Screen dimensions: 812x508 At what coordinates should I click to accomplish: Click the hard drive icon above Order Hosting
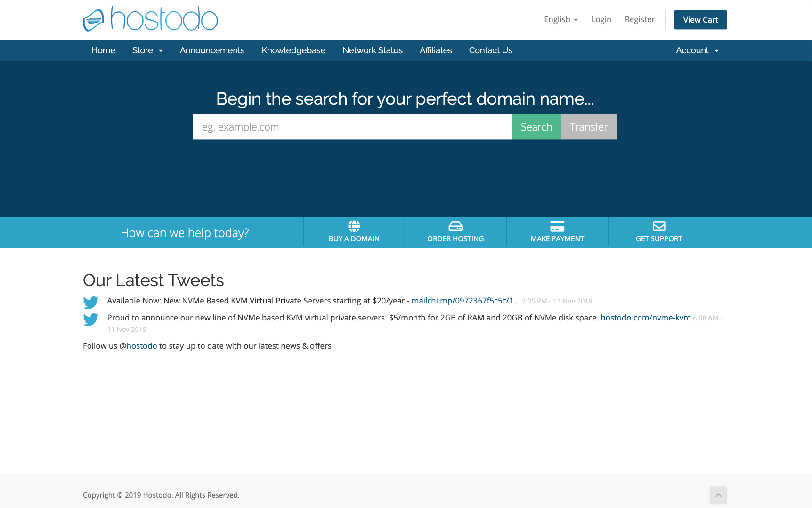pyautogui.click(x=455, y=226)
